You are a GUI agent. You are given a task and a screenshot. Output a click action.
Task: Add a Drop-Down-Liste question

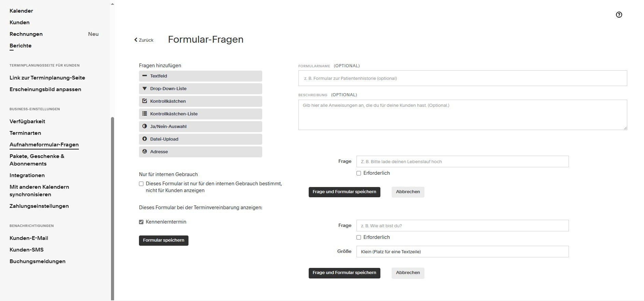(200, 89)
